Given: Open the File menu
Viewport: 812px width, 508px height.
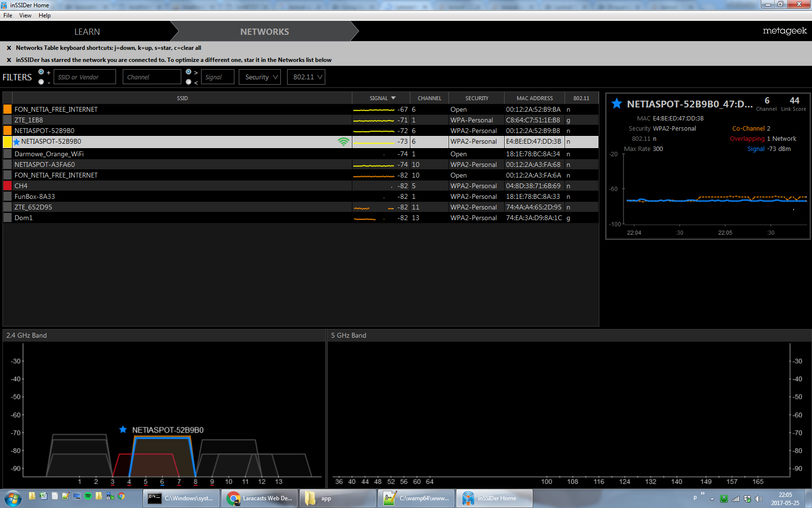Looking at the screenshot, I should click(x=8, y=15).
